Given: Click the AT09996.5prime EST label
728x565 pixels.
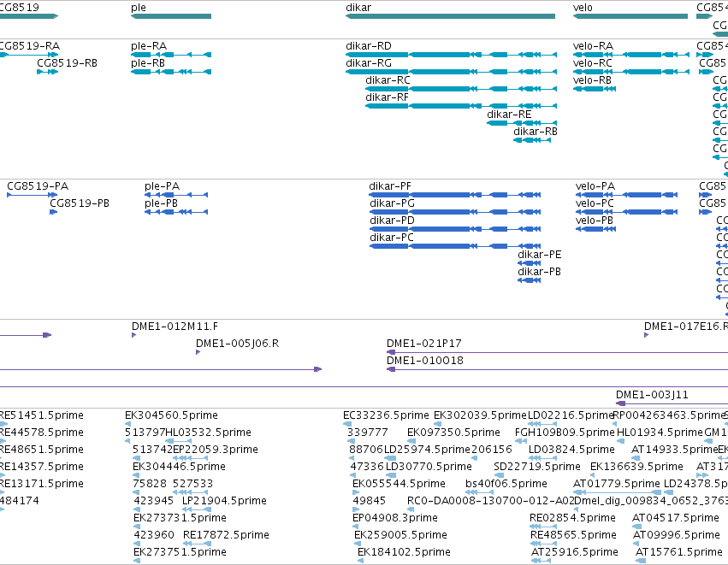Looking at the screenshot, I should 677,535.
